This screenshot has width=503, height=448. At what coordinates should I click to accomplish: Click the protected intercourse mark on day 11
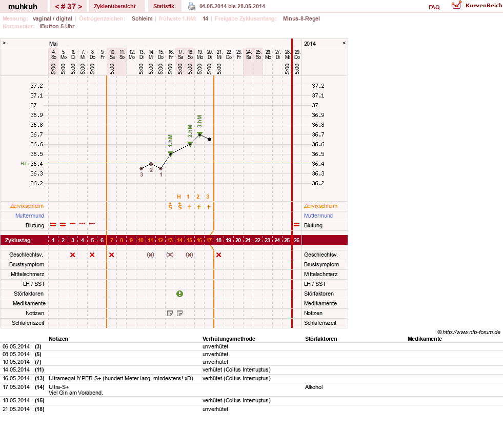tap(150, 255)
